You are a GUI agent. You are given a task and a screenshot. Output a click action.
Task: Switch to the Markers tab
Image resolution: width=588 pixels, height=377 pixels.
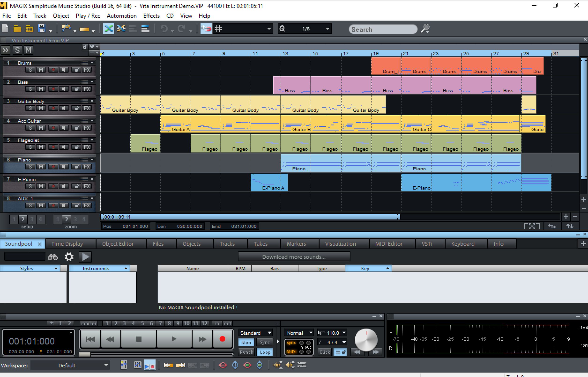click(296, 243)
